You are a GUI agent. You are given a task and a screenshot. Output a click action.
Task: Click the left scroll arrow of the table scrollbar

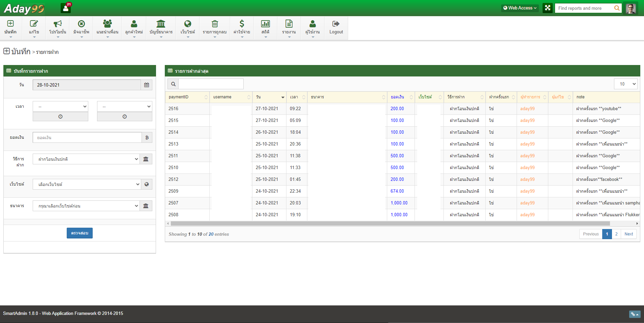pyautogui.click(x=168, y=224)
